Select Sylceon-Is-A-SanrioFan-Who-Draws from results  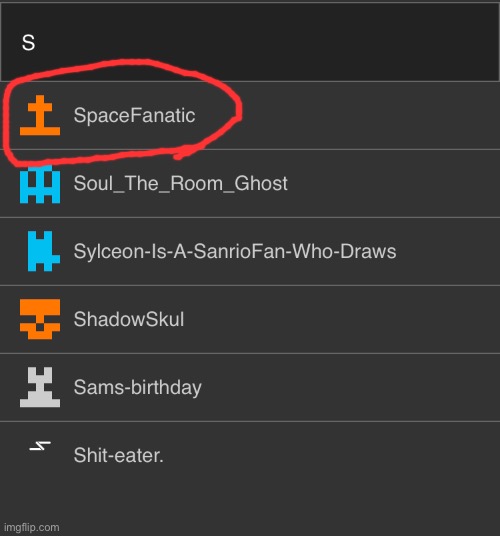coord(235,251)
